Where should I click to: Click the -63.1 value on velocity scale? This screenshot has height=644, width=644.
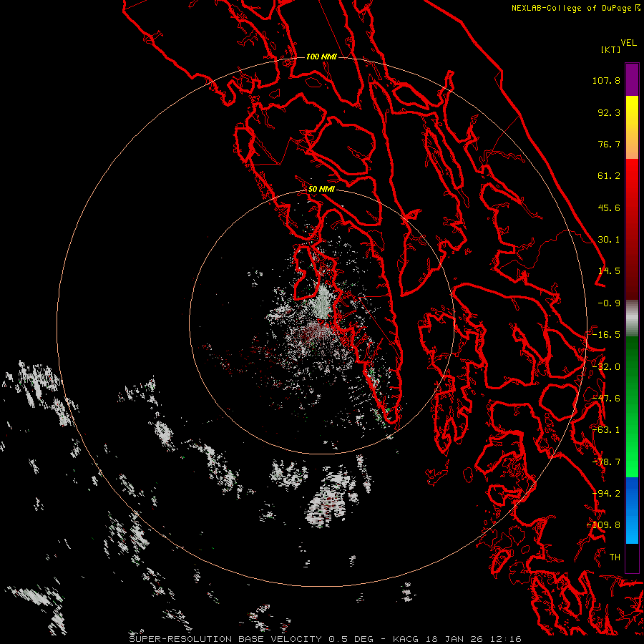point(606,430)
